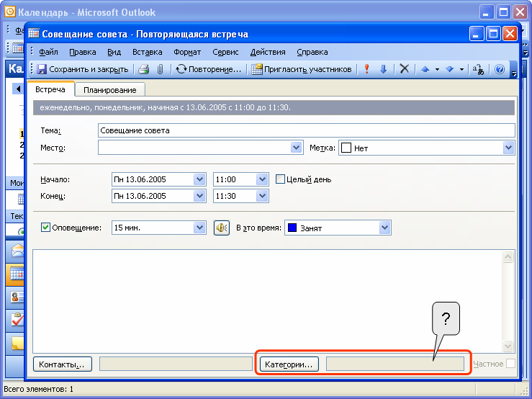Set low importance with blue down arrow
The height and width of the screenshot is (399, 532).
coord(384,69)
